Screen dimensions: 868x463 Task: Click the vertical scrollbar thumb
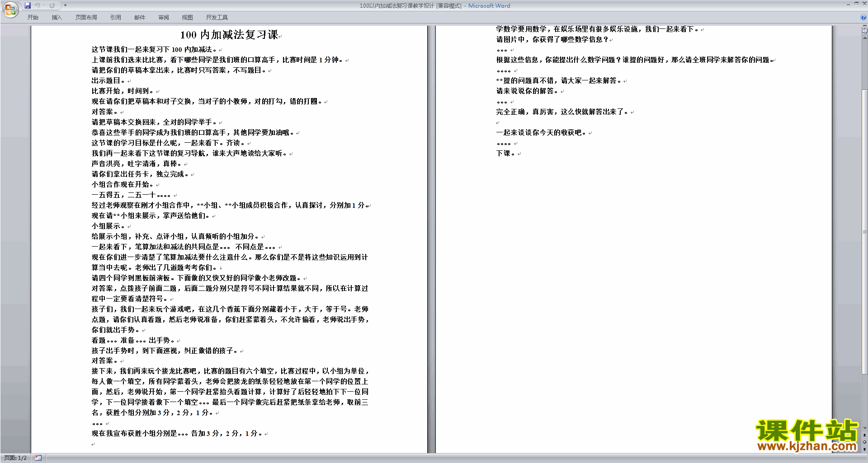pos(864,233)
